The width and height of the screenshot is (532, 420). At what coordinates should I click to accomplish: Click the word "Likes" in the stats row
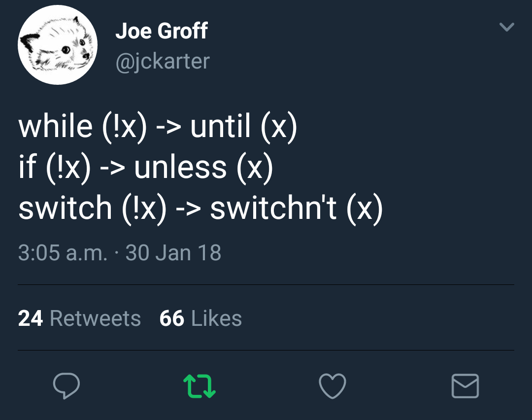pos(217,318)
